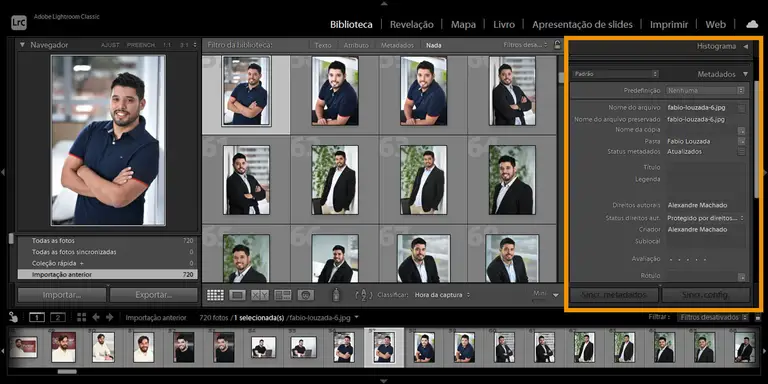Image resolution: width=768 pixels, height=384 pixels.
Task: Open Navegador zoom ratio dropdown arrows
Action: pos(195,45)
